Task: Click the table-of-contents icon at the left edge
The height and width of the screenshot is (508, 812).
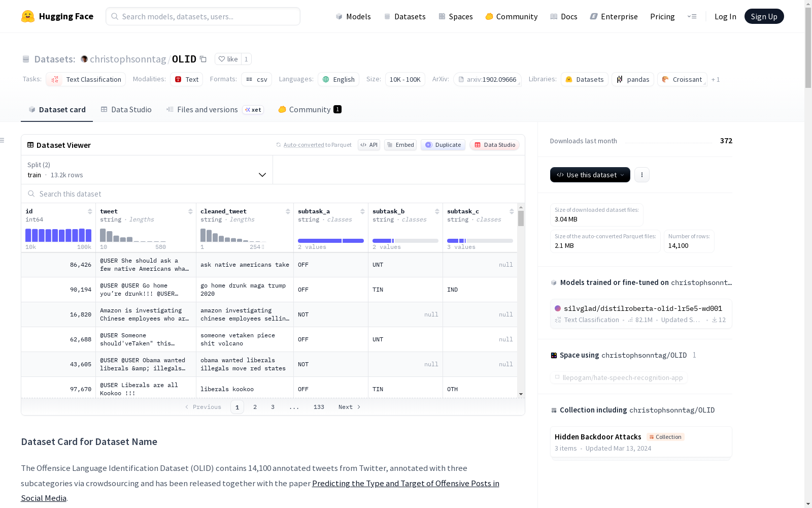Action: tap(2, 140)
